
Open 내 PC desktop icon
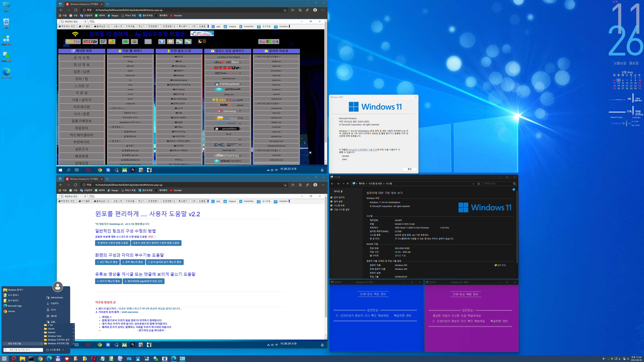coord(6,7)
